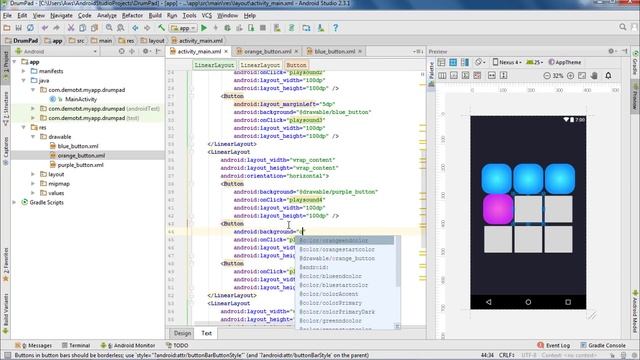Click the autocomplete popup scrollbar

(397, 261)
